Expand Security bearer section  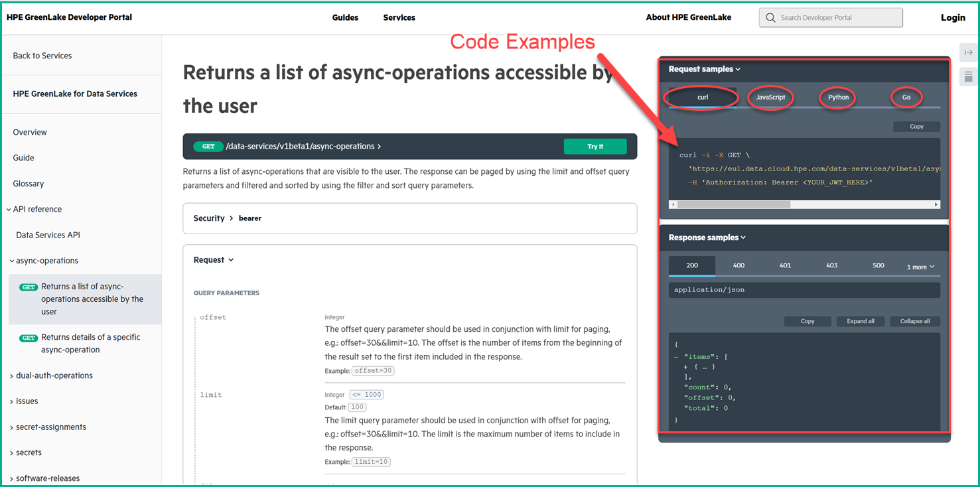click(x=409, y=218)
